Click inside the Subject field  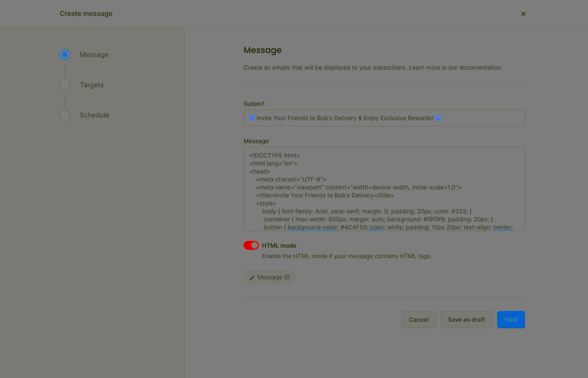pyautogui.click(x=384, y=118)
